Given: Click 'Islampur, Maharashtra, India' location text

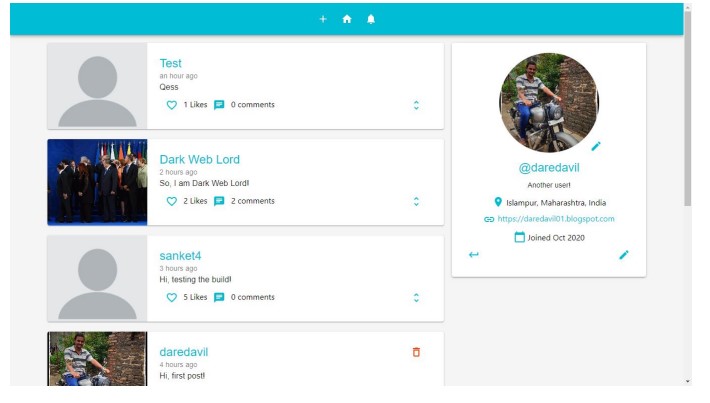Looking at the screenshot, I should coord(556,203).
